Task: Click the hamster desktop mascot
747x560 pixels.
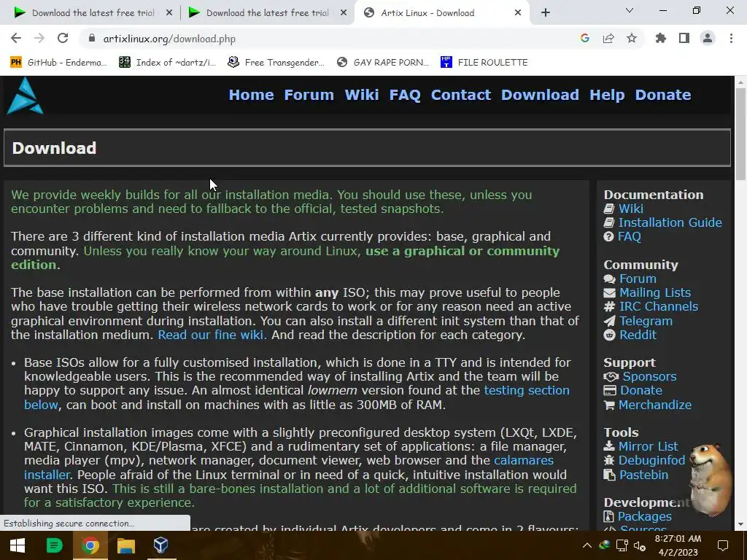Action: pyautogui.click(x=711, y=480)
